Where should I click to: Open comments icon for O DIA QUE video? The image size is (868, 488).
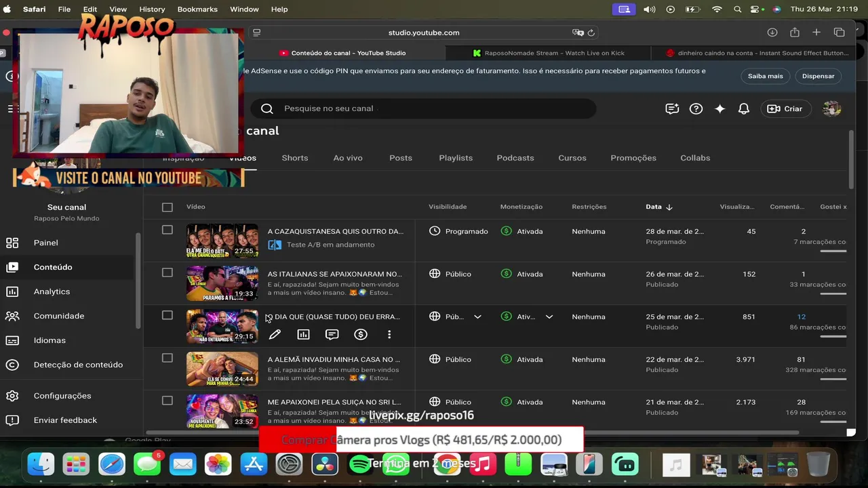point(332,334)
